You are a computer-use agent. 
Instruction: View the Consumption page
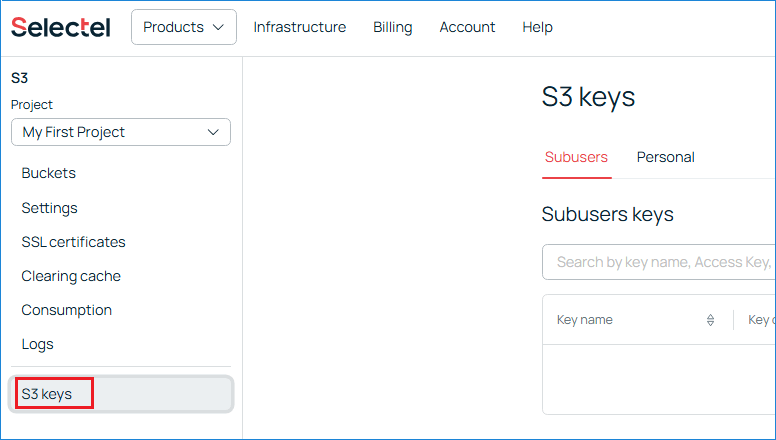tap(67, 310)
